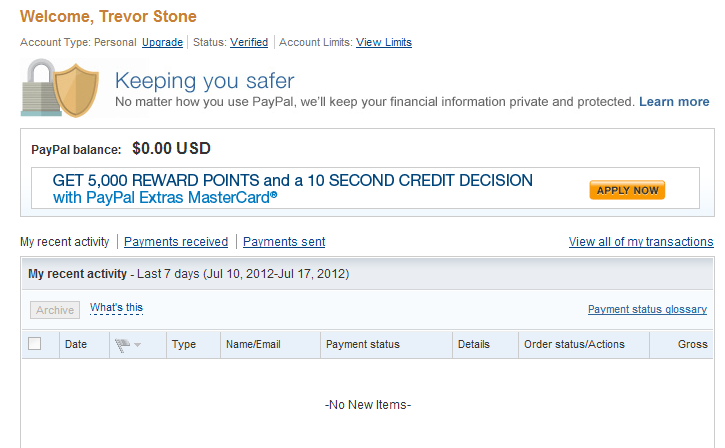
Task: Open the Payment status glossary link
Action: [647, 309]
